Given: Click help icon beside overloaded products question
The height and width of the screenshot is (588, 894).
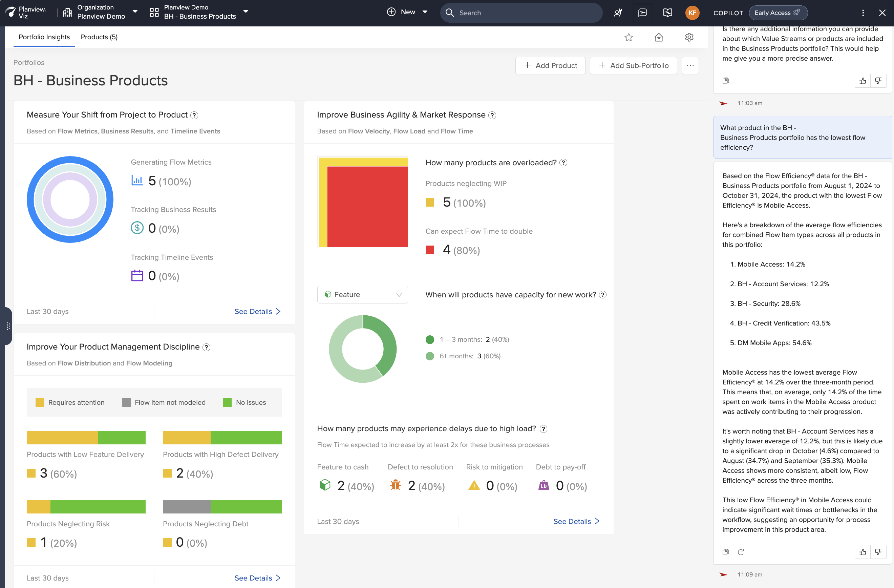Looking at the screenshot, I should coord(563,163).
